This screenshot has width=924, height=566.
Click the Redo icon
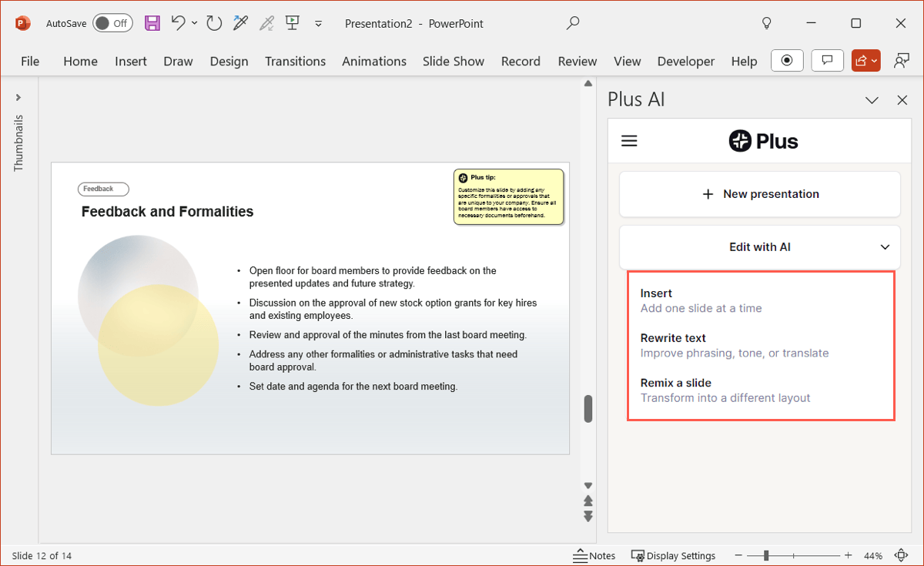214,23
